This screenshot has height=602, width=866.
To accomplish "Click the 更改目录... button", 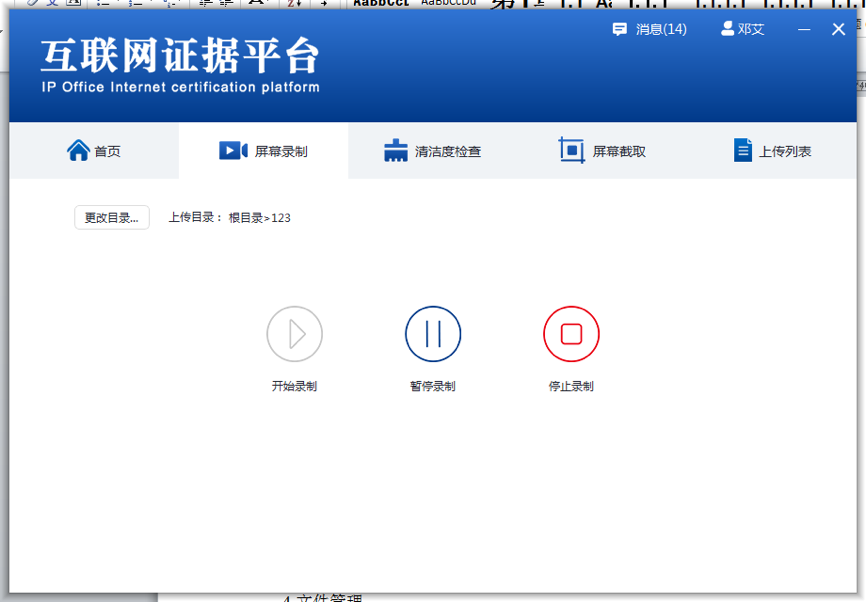I will click(x=112, y=218).
